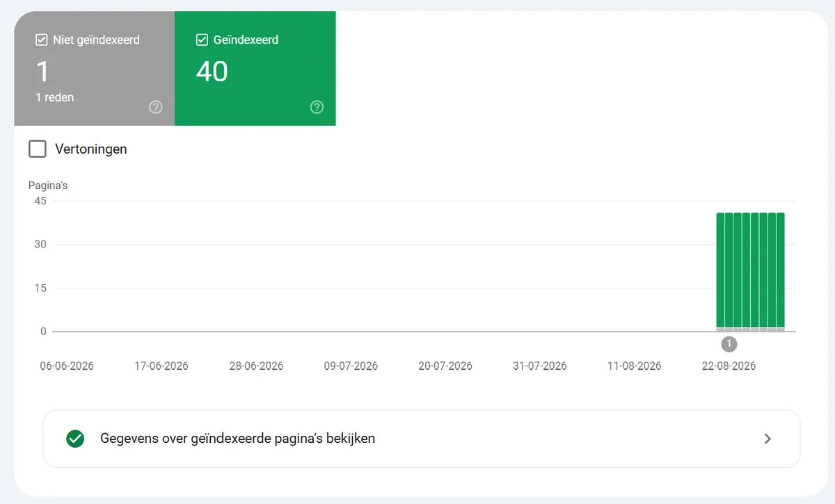Image resolution: width=835 pixels, height=504 pixels.
Task: Click the Pagina's axis title
Action: click(48, 186)
